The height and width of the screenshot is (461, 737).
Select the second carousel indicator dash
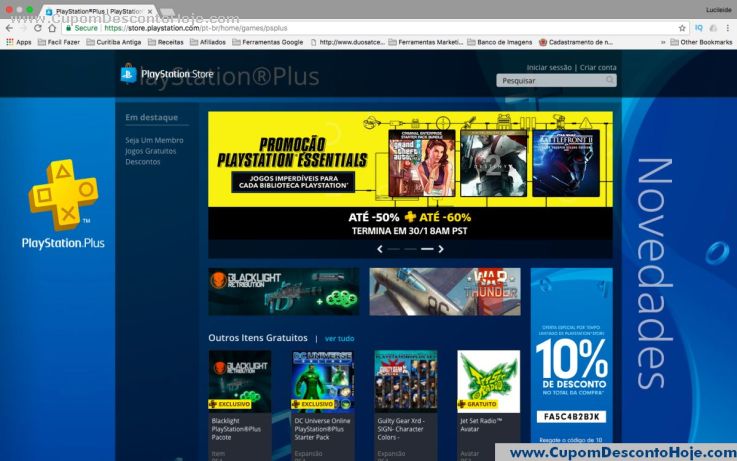(x=410, y=249)
